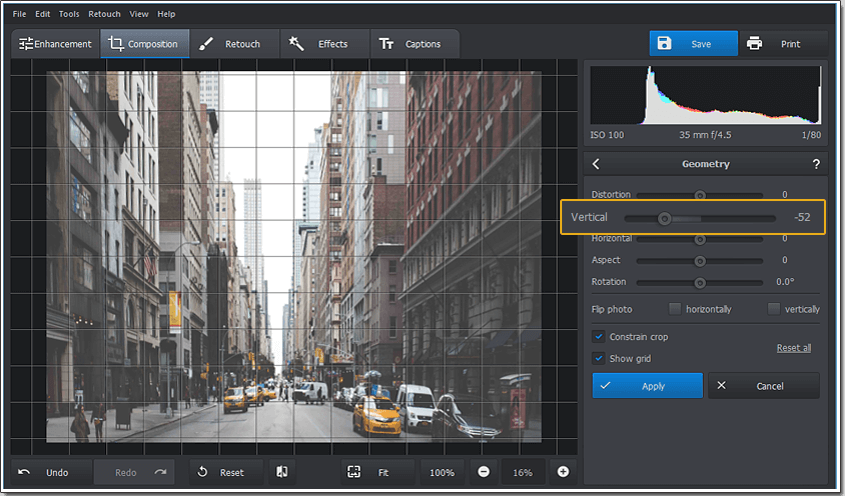Open the Retouch menu in menu bar

coord(105,14)
